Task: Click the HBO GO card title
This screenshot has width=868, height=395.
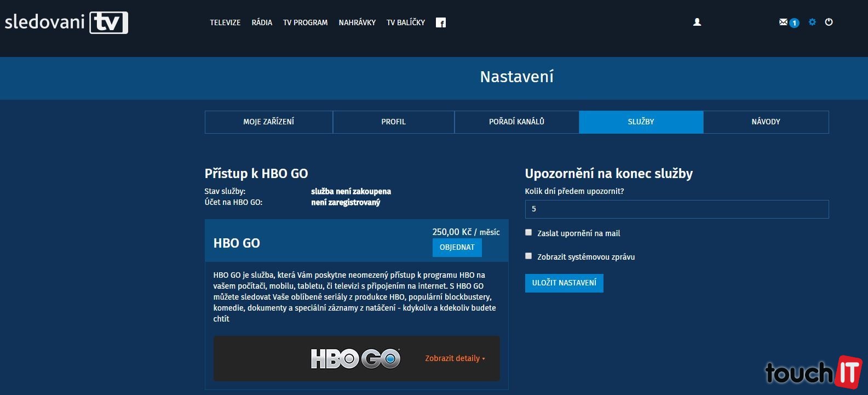Action: tap(237, 243)
